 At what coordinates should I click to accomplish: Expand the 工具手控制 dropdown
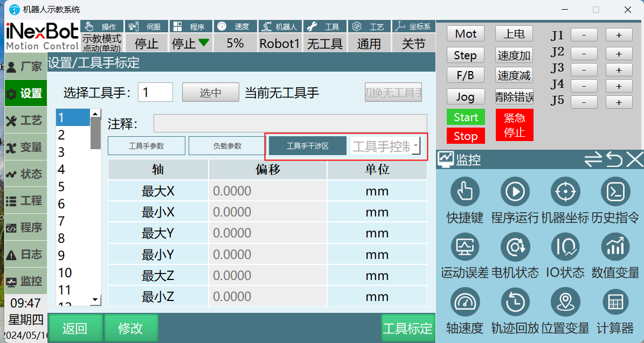(416, 146)
